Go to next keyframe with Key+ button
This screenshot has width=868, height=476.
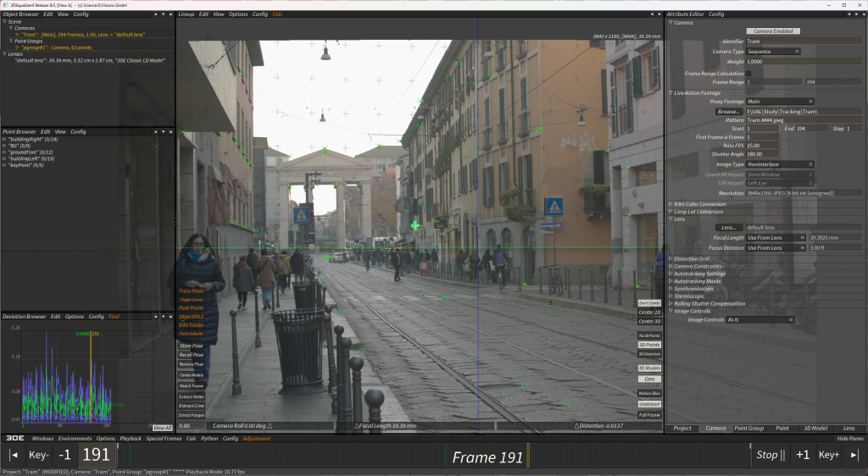(829, 455)
